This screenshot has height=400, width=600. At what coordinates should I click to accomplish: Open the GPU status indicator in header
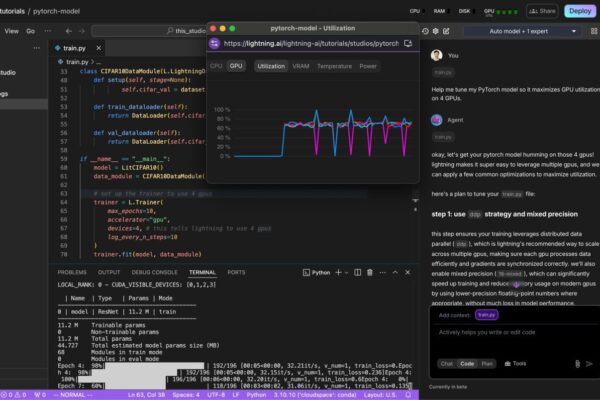[501, 12]
